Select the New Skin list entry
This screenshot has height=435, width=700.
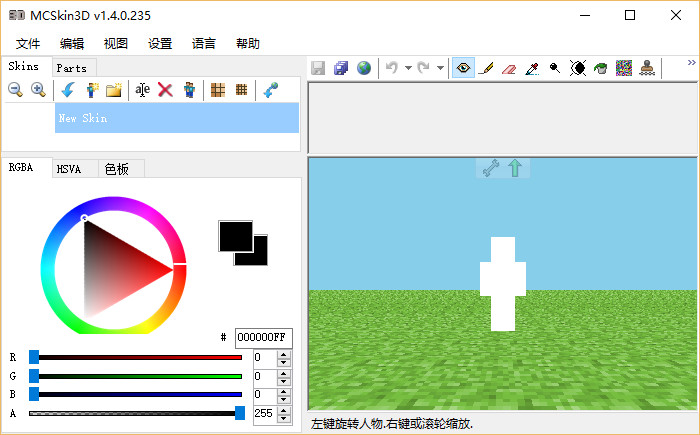coord(177,118)
